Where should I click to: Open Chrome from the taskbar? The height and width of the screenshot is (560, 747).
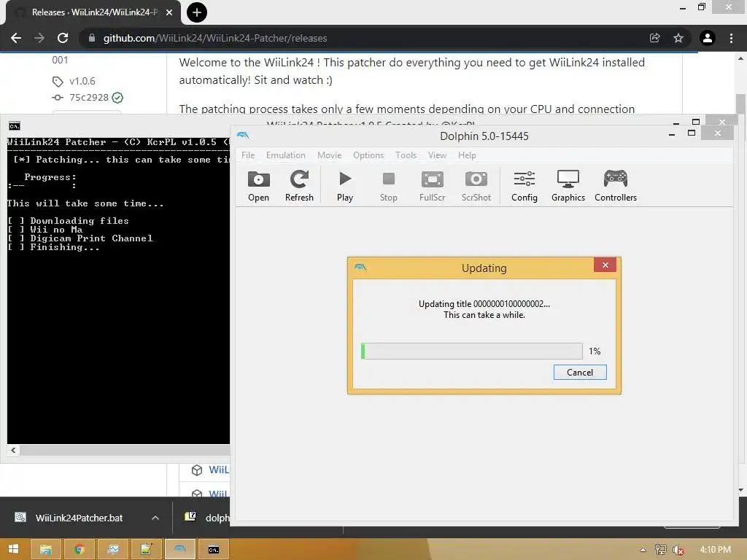click(79, 549)
